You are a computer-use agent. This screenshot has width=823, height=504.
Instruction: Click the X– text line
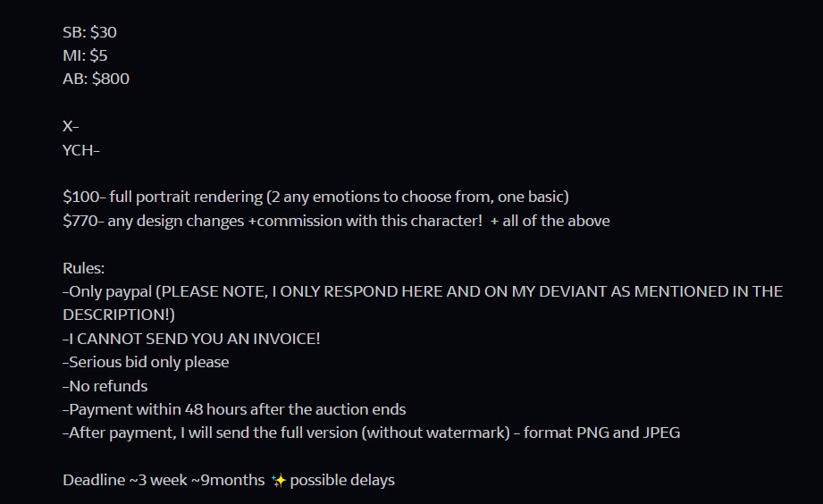click(x=71, y=127)
